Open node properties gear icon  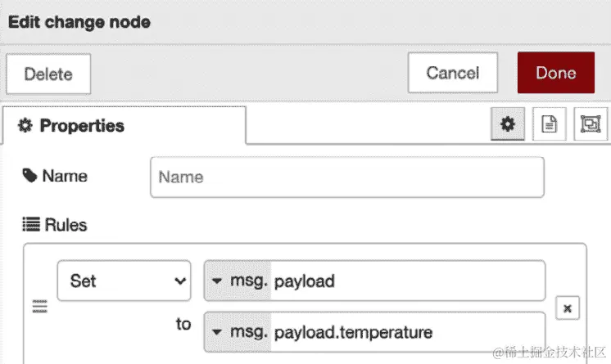click(508, 124)
